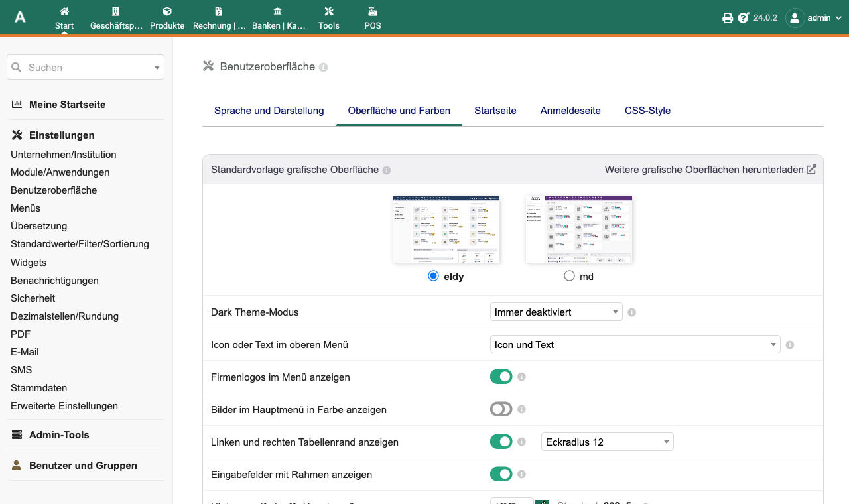849x504 pixels.
Task: Open Produkte cube icon in top menu
Action: 167,11
